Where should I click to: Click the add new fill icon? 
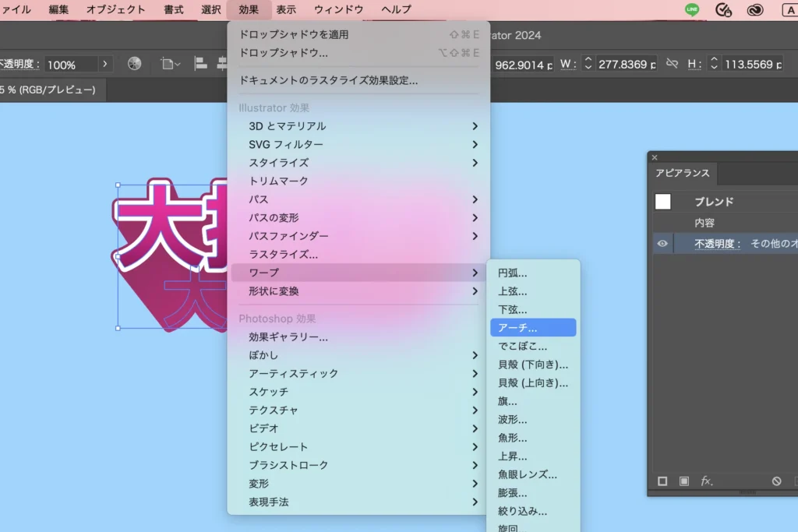pos(684,481)
